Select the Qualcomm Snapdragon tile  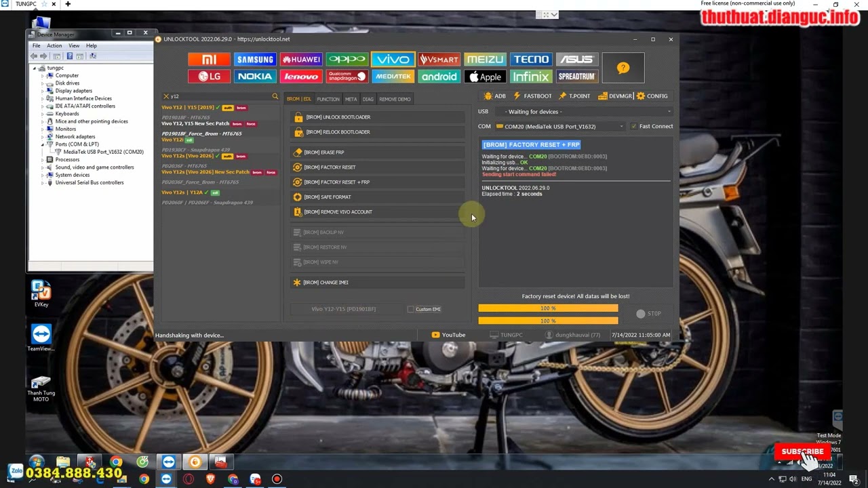pyautogui.click(x=347, y=77)
